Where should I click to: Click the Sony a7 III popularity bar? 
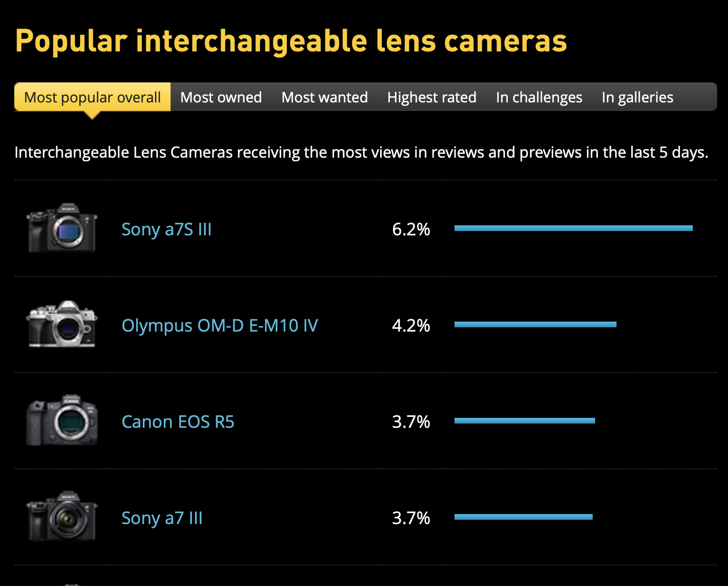[x=523, y=517]
